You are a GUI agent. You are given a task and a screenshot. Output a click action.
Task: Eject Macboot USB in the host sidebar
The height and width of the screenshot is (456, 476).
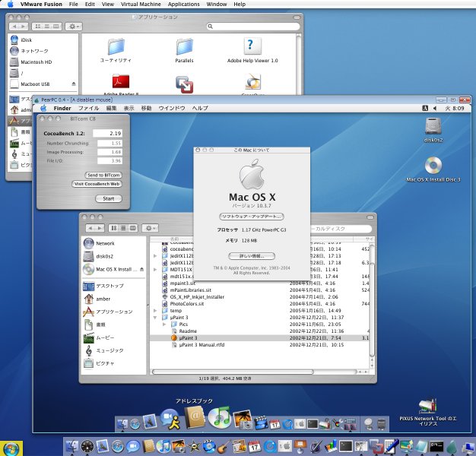[x=74, y=84]
